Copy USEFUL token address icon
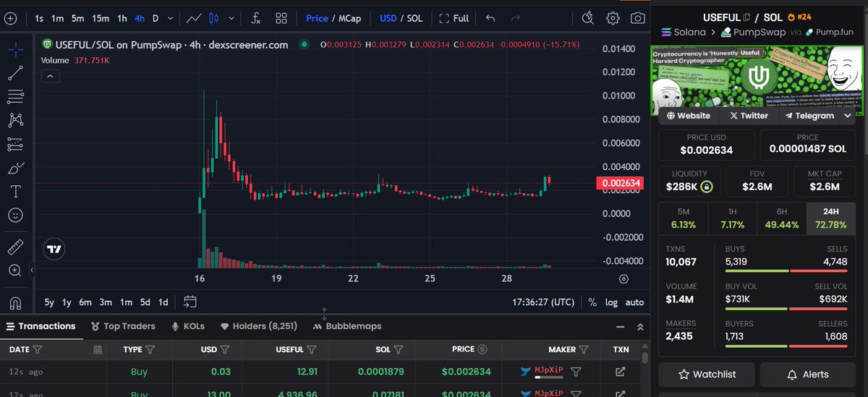 (x=746, y=17)
